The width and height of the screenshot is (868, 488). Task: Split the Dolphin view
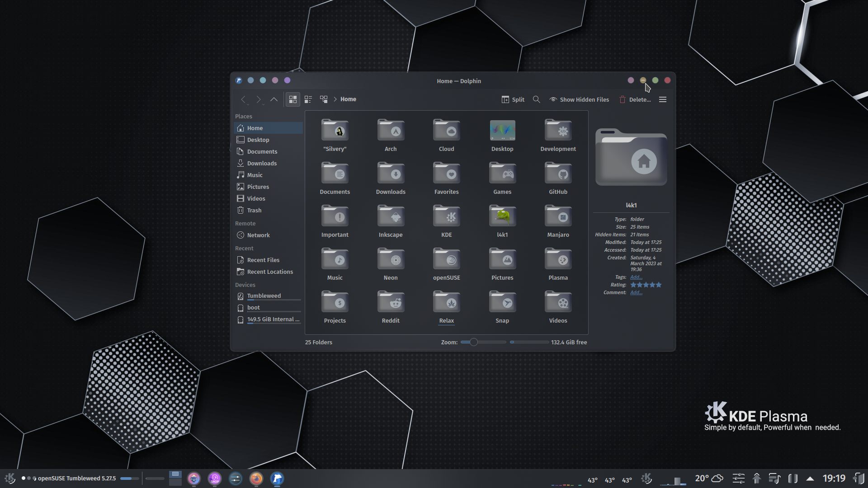tap(513, 99)
